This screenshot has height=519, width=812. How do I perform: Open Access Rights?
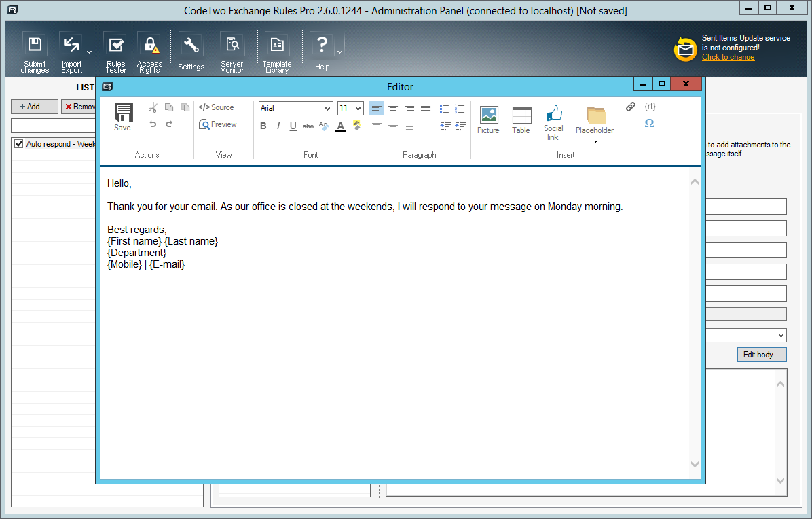(x=149, y=53)
